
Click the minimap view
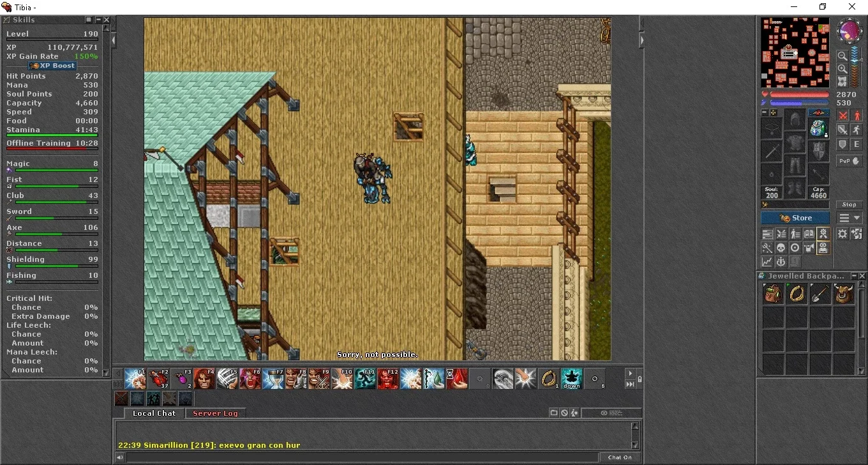(x=795, y=52)
